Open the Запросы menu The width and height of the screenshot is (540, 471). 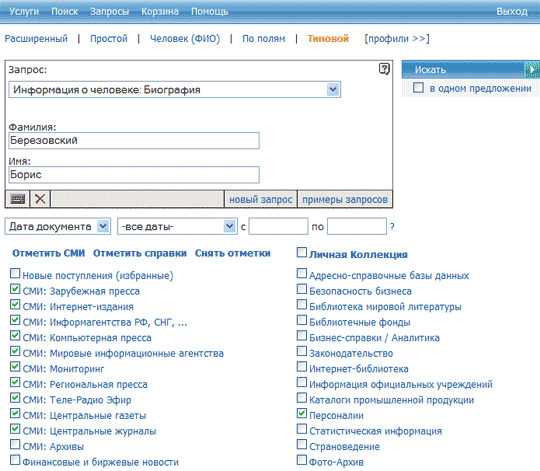click(110, 12)
